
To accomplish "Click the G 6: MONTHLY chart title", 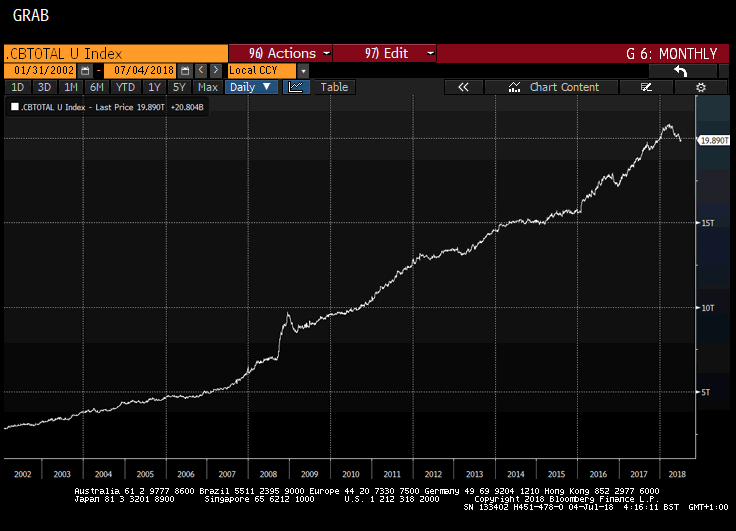I will tap(671, 54).
